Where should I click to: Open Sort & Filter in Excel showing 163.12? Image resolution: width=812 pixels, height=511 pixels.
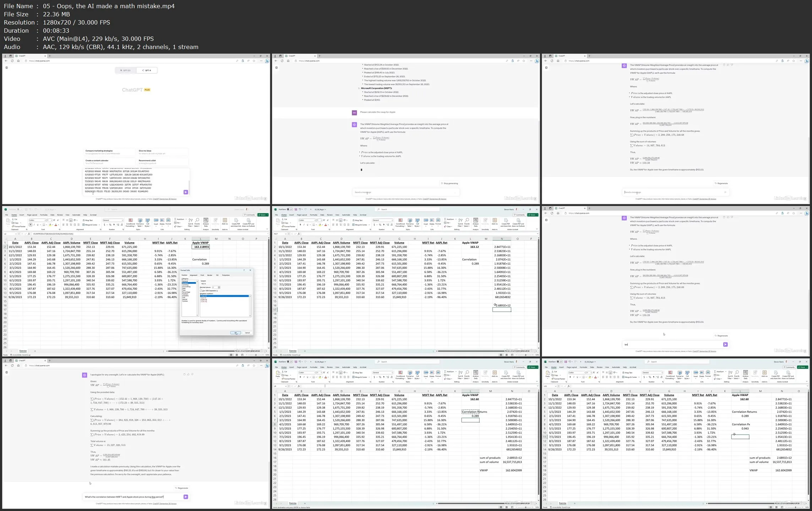pos(461,222)
